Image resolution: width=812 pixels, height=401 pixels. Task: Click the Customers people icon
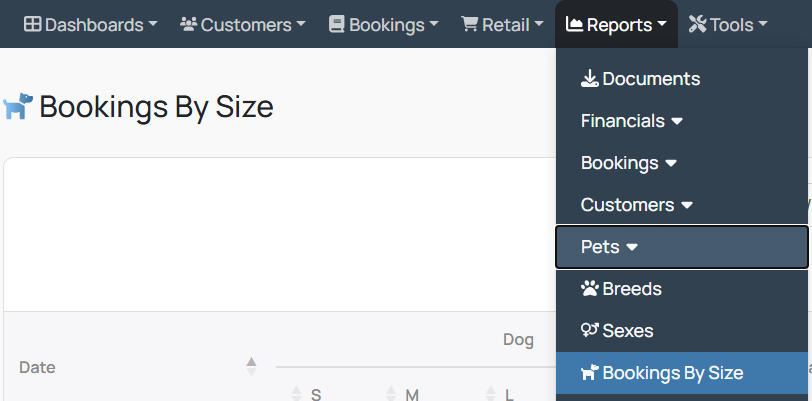click(188, 24)
